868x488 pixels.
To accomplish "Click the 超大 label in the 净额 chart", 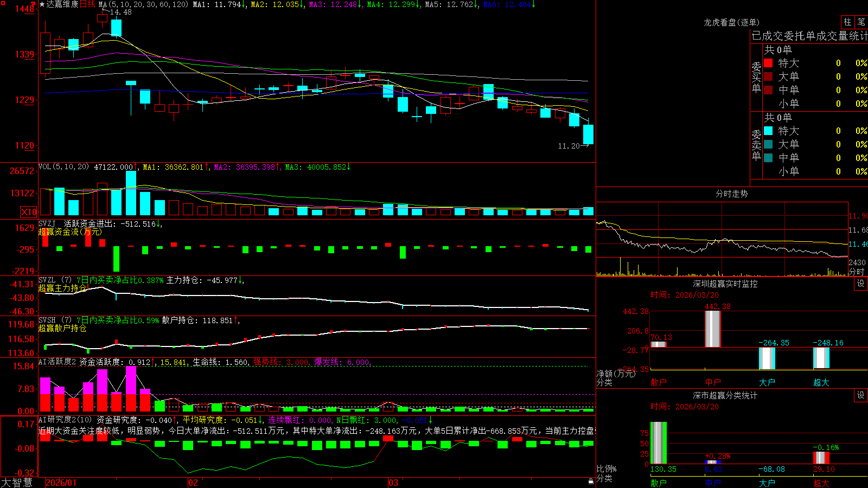I will click(821, 382).
